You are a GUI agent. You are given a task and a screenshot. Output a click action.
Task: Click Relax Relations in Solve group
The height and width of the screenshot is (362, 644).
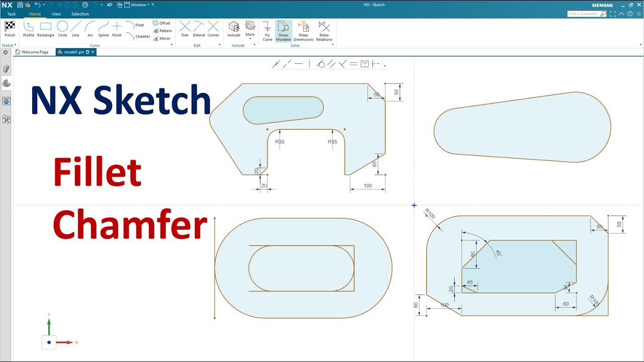[x=325, y=31]
